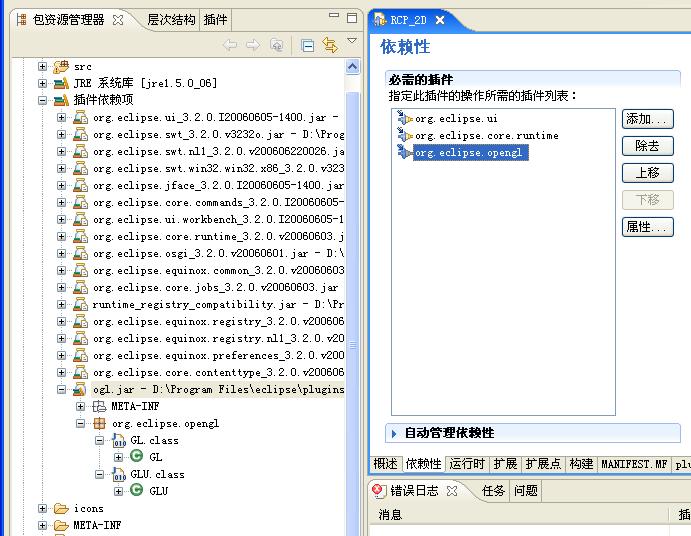
Task: Toggle the link with editor icon
Action: [330, 45]
